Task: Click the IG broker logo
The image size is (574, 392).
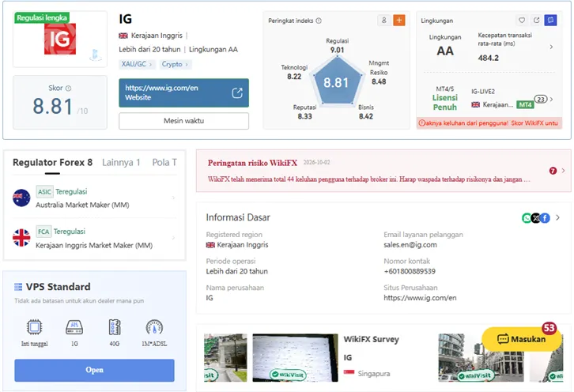Action: pyautogui.click(x=60, y=39)
